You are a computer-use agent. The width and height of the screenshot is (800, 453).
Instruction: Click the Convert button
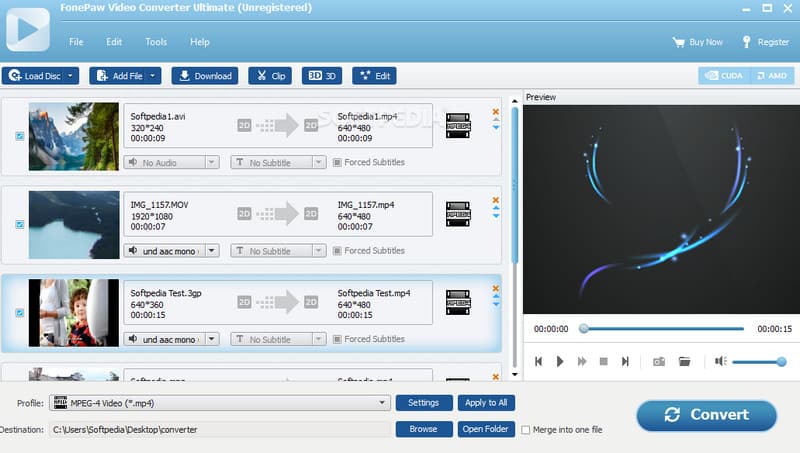pyautogui.click(x=706, y=415)
